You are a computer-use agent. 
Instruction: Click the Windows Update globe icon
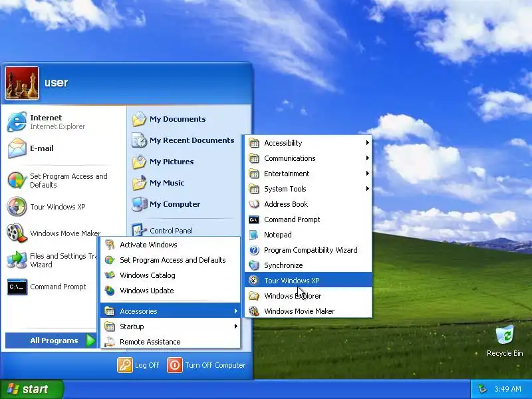pyautogui.click(x=110, y=291)
